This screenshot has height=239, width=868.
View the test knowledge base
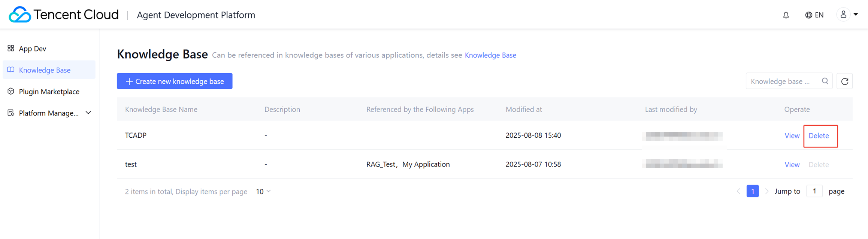click(792, 165)
